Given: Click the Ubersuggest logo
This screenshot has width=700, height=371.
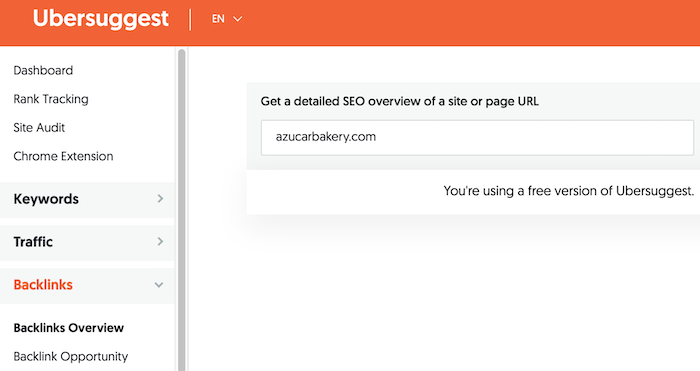Looking at the screenshot, I should point(101,19).
